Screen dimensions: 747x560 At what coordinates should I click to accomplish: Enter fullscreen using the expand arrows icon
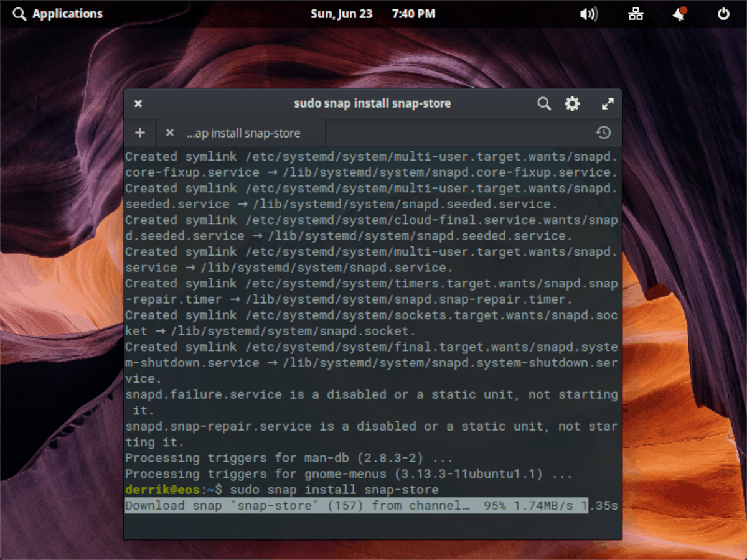tap(608, 103)
